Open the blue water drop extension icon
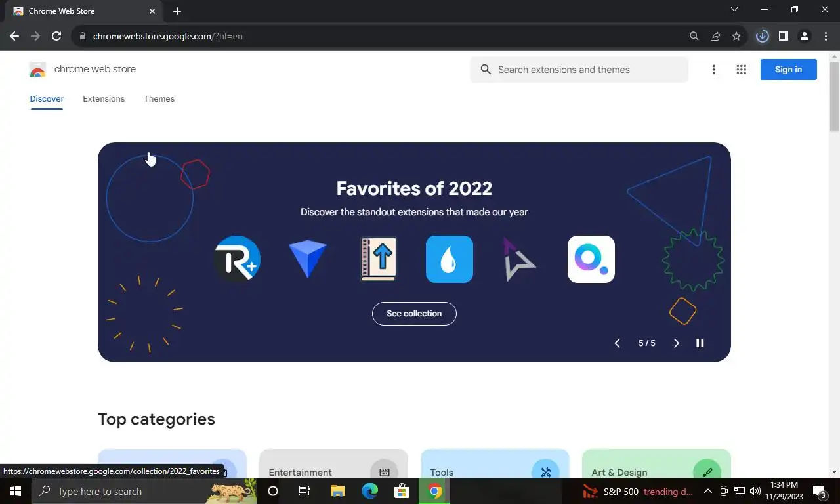 point(450,259)
